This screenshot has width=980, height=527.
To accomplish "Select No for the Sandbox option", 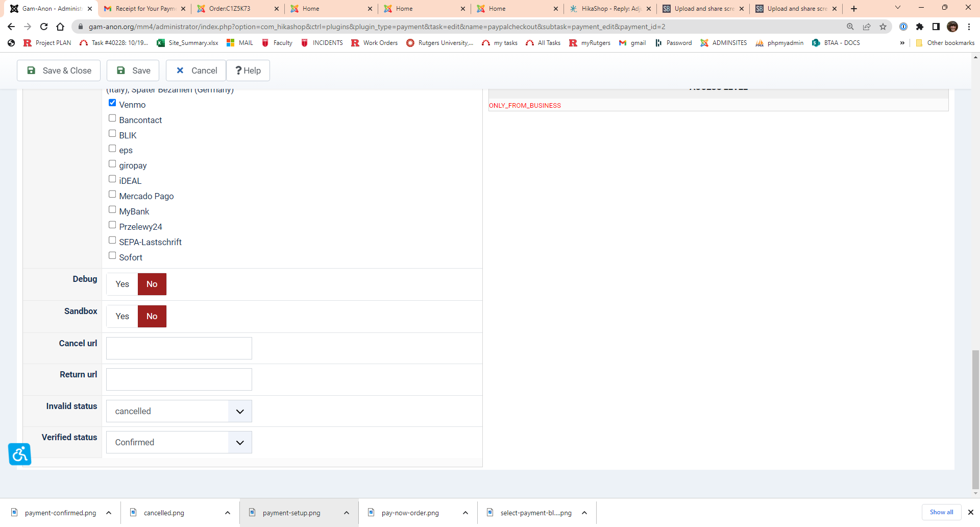I will click(x=152, y=316).
